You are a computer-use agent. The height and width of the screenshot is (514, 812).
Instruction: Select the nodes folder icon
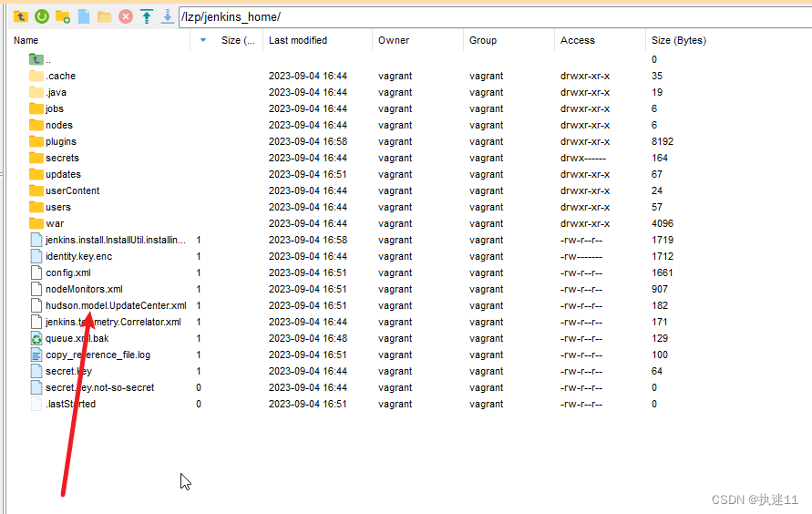(x=36, y=125)
